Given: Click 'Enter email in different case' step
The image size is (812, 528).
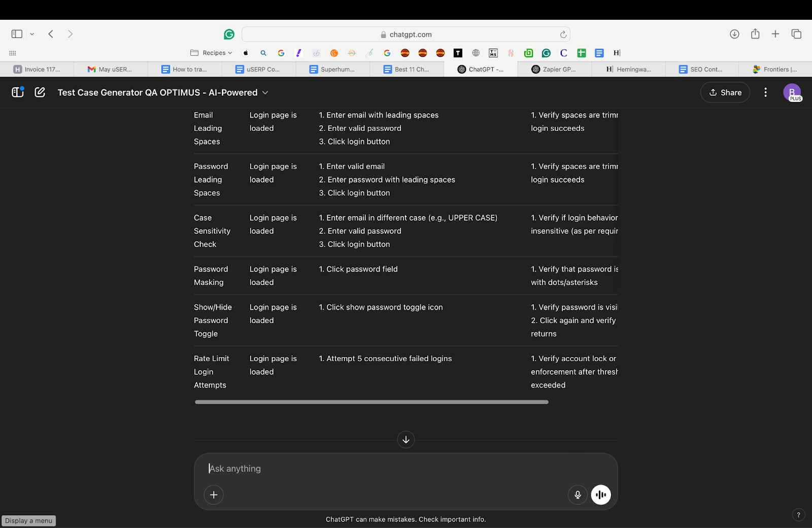Looking at the screenshot, I should click(x=408, y=218).
